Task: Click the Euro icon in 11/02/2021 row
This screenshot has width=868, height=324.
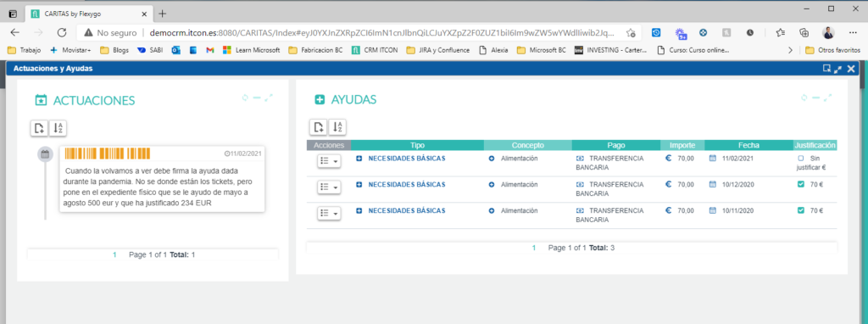Action: tap(668, 159)
